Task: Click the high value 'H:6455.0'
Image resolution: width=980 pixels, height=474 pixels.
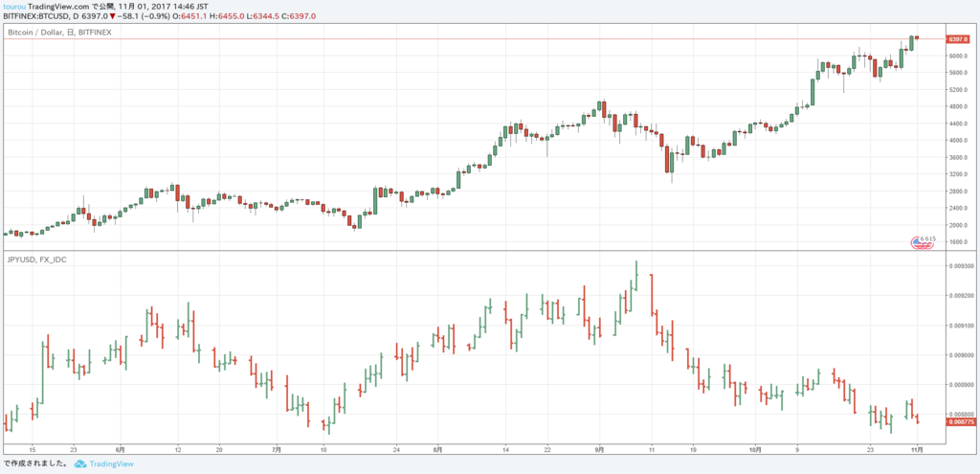Action: [x=226, y=15]
